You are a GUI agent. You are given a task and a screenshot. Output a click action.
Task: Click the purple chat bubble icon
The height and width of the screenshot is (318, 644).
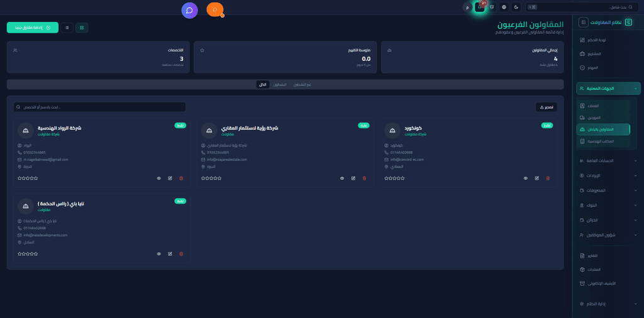coord(189,10)
